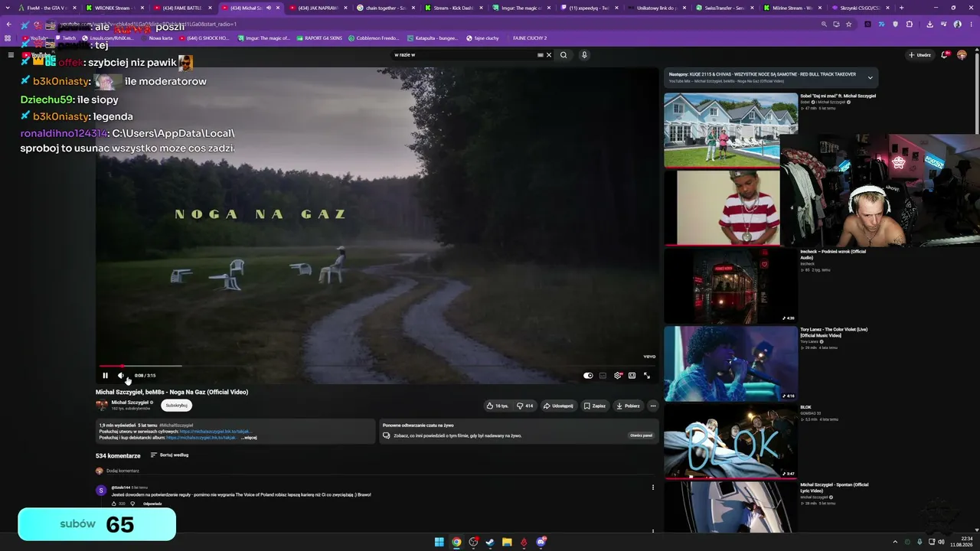
Task: Open the FAJNE CIUCHY 2 bookmark folder
Action: (529, 37)
